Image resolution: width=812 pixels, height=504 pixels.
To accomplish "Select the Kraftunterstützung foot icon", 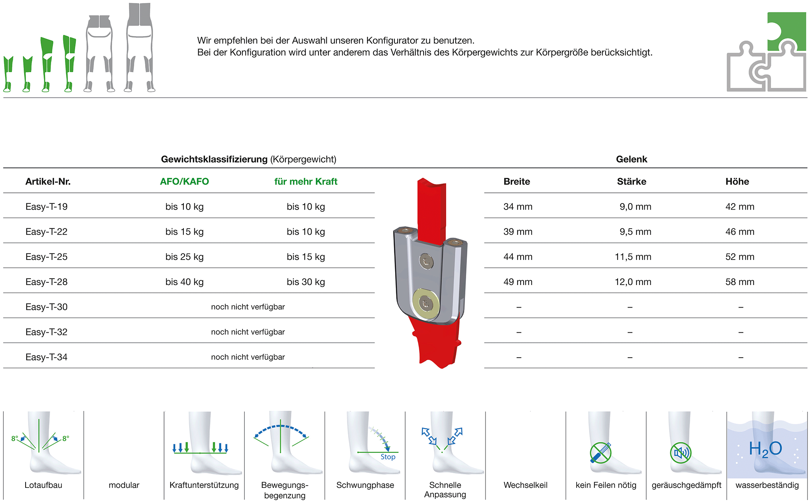I will tap(204, 443).
